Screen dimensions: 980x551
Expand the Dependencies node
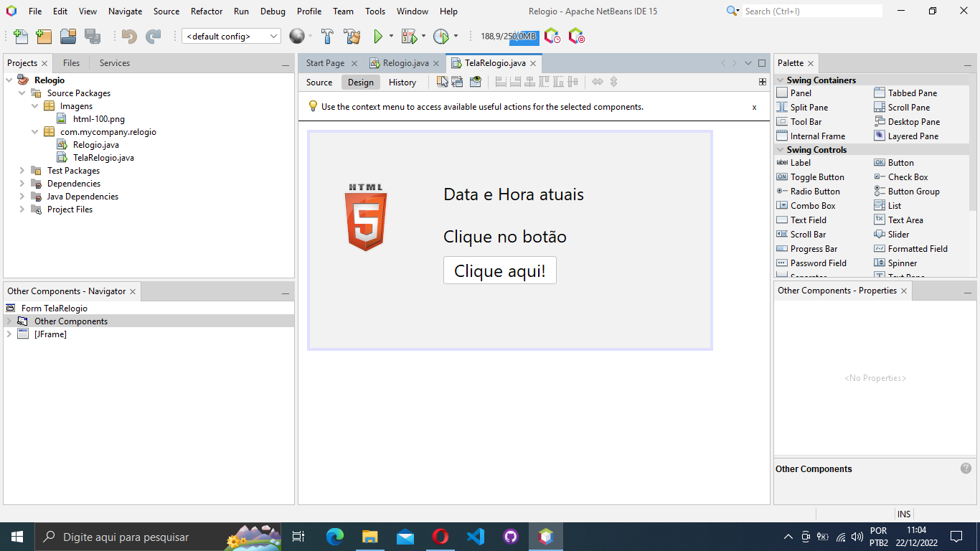22,184
